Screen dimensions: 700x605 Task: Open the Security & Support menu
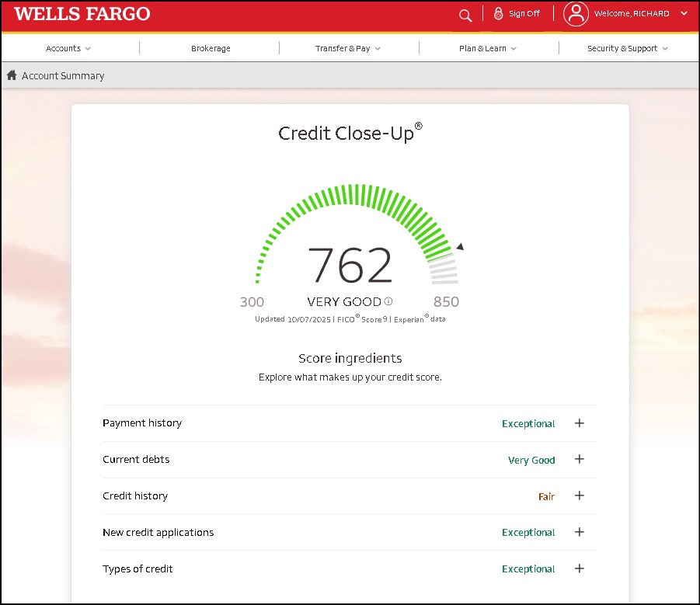(627, 48)
